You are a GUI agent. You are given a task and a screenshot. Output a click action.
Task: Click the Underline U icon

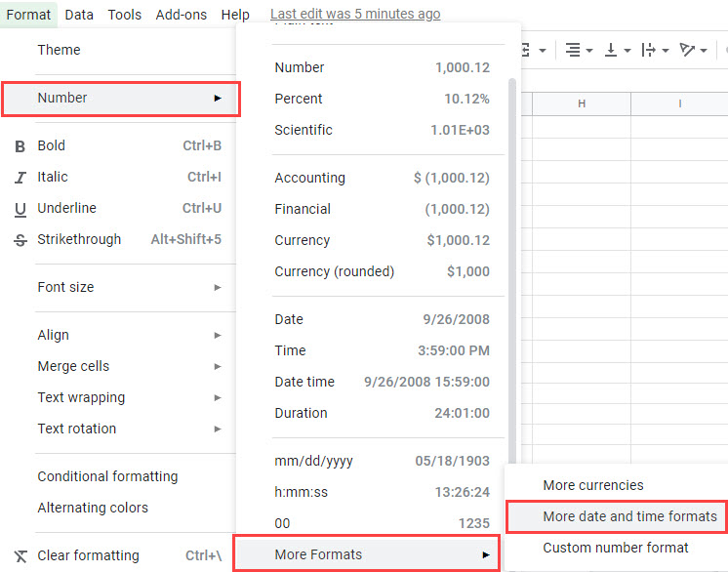coord(20,210)
